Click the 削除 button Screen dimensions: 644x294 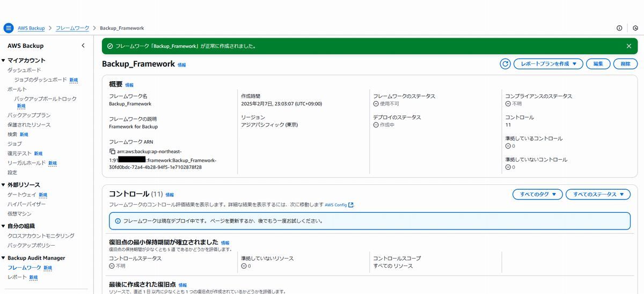(x=625, y=64)
